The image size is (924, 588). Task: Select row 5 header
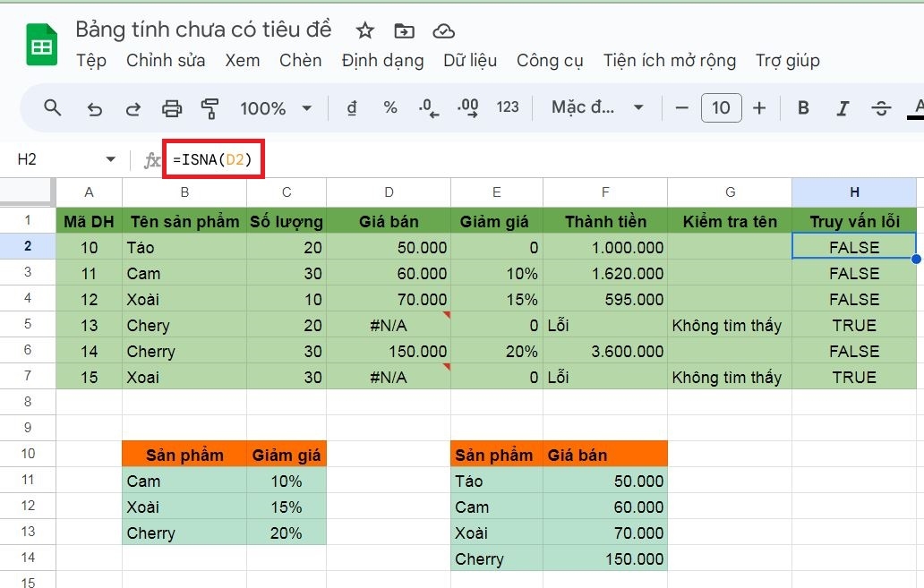[28, 324]
